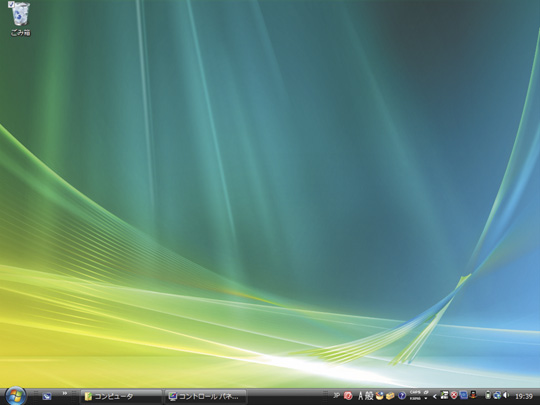The width and height of the screenshot is (540, 405).
Task: Open the IME tools toolbox icon
Action: [390, 396]
